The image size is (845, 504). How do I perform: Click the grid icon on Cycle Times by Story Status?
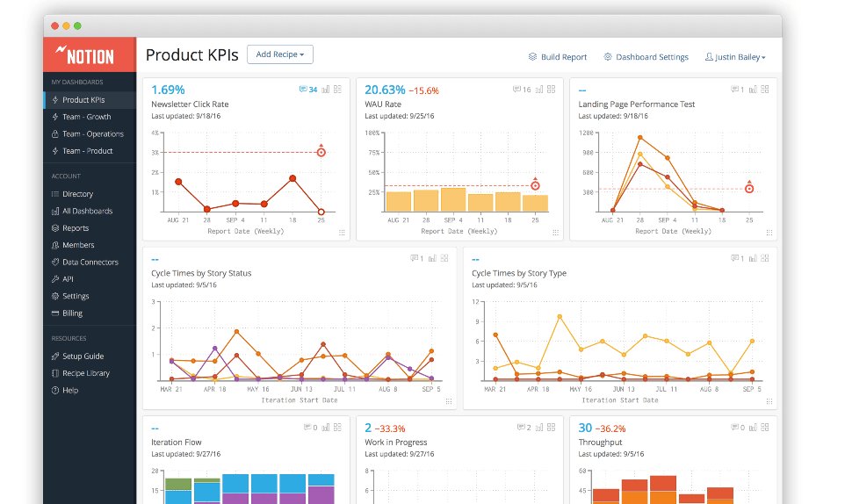pyautogui.click(x=444, y=258)
